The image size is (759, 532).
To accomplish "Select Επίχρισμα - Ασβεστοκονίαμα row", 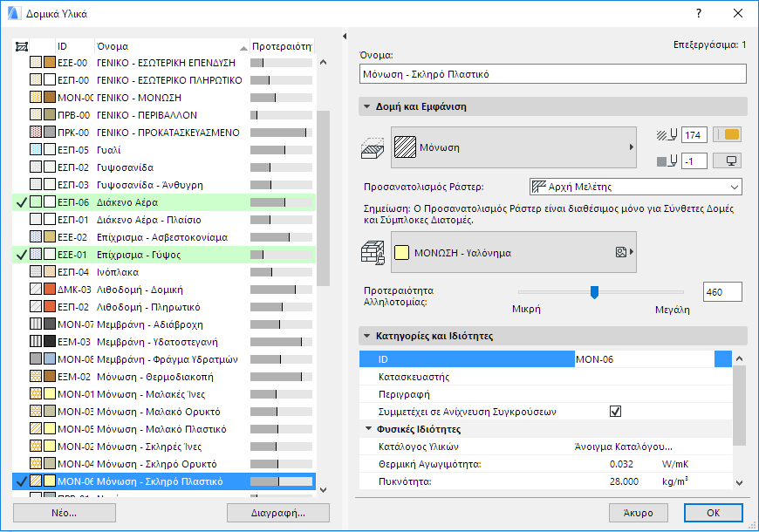I will 164,237.
